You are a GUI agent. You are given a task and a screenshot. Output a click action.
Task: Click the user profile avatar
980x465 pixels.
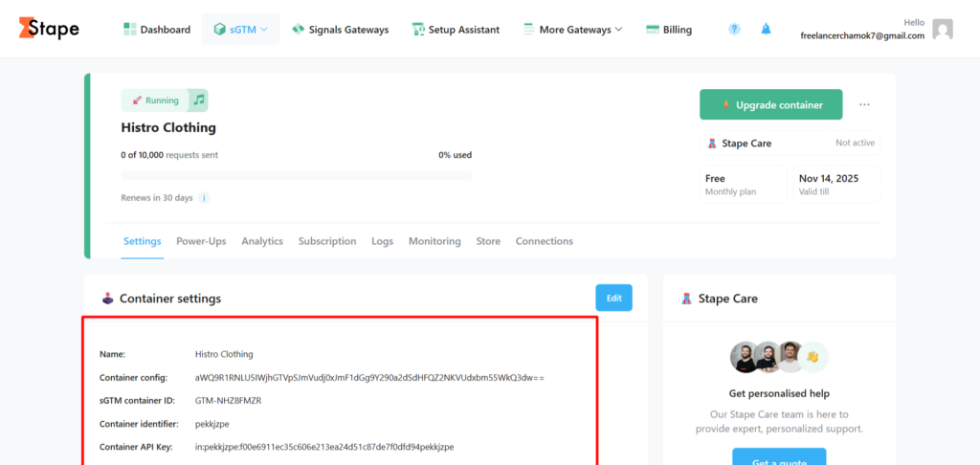[x=943, y=30]
